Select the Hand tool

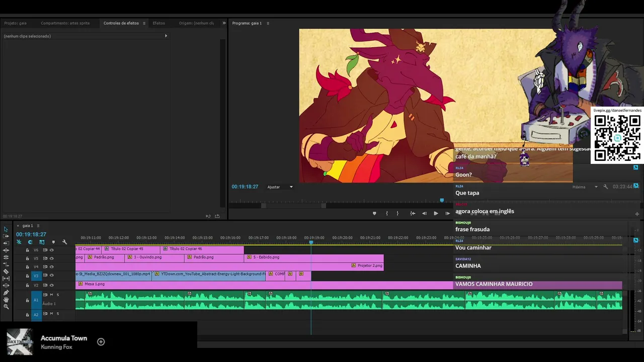click(6, 299)
